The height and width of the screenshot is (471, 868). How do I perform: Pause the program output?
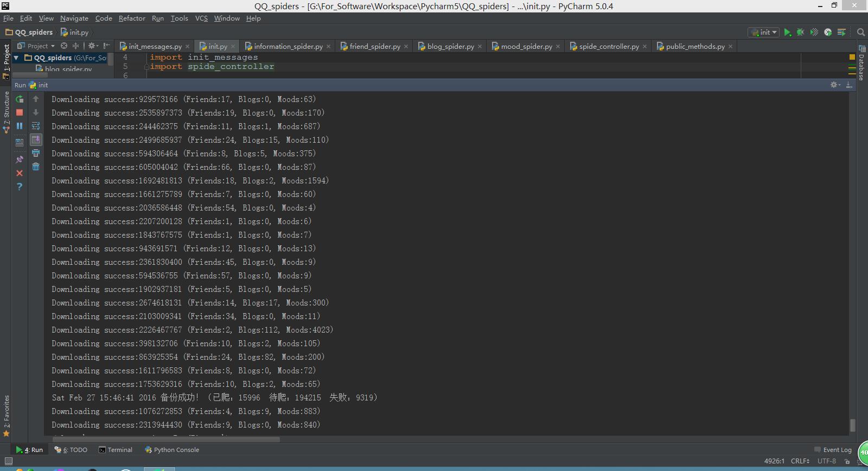coord(20,126)
